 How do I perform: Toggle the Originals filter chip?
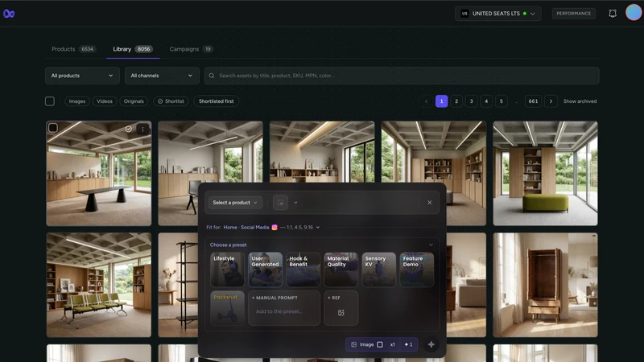(134, 101)
